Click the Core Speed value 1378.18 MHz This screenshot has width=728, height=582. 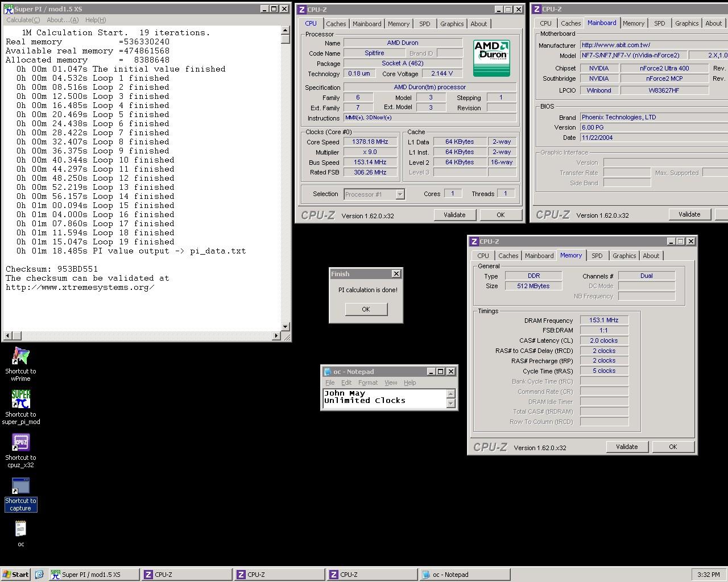(x=371, y=142)
